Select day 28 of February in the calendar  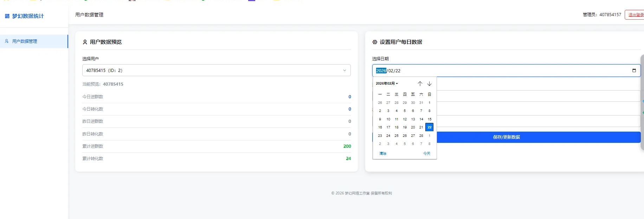(421, 135)
